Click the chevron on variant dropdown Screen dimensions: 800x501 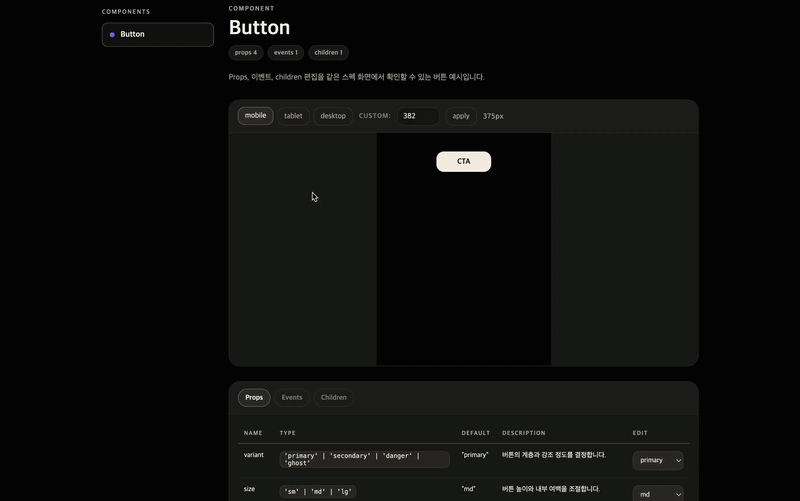click(679, 461)
